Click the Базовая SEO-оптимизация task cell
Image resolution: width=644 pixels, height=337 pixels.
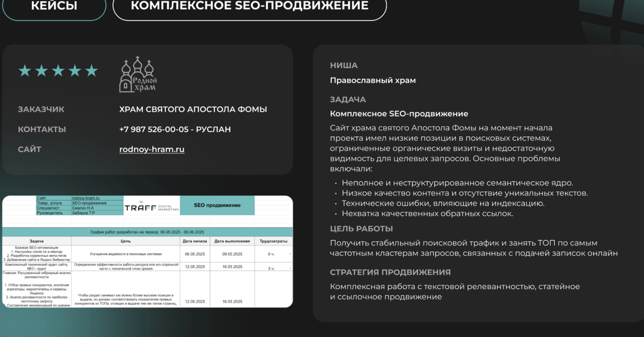point(37,254)
